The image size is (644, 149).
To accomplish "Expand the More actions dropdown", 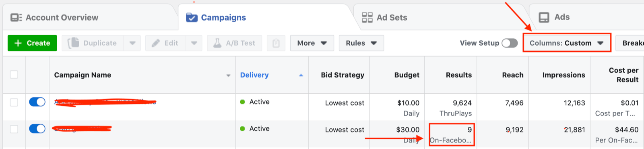I will coord(312,43).
